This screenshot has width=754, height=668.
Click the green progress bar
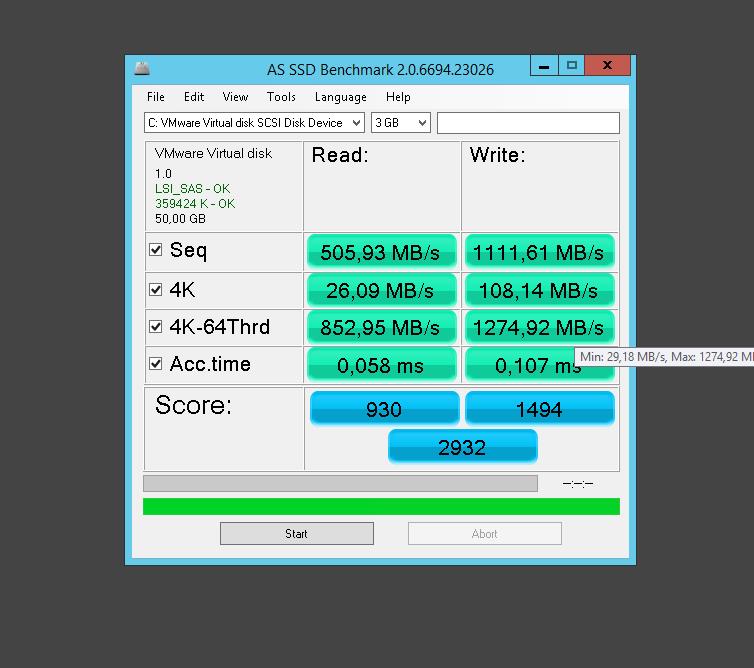click(x=381, y=507)
